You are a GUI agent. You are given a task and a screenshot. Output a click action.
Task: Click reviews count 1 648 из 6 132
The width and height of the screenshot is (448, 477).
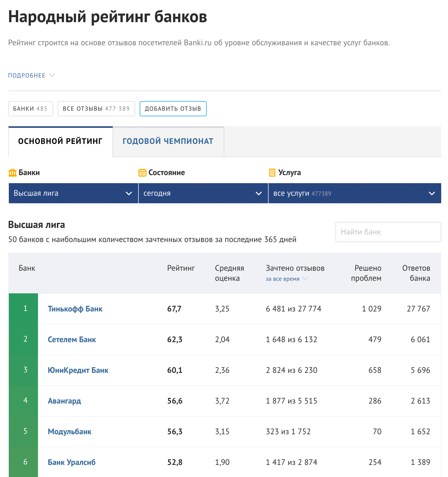tap(291, 339)
